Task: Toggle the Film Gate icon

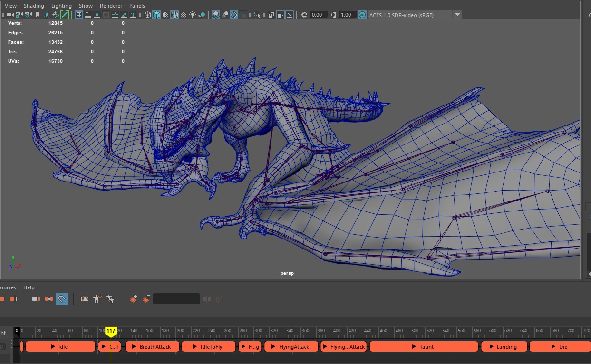Action: coord(88,15)
